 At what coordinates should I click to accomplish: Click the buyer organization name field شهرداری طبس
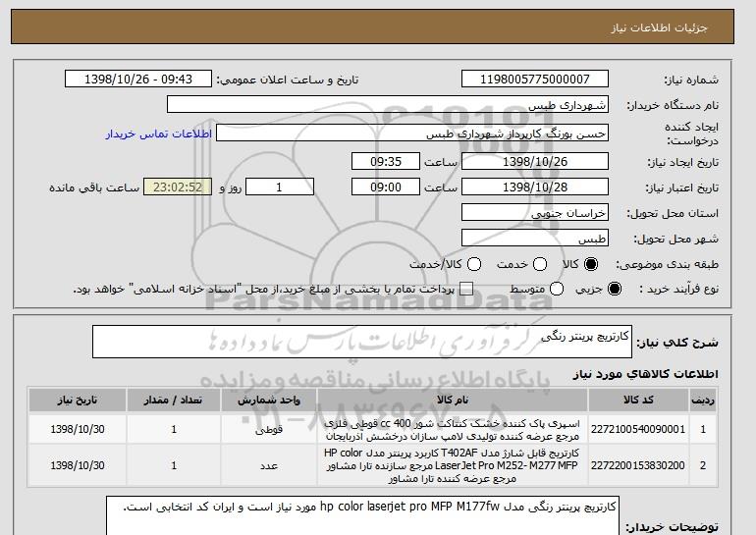click(388, 105)
